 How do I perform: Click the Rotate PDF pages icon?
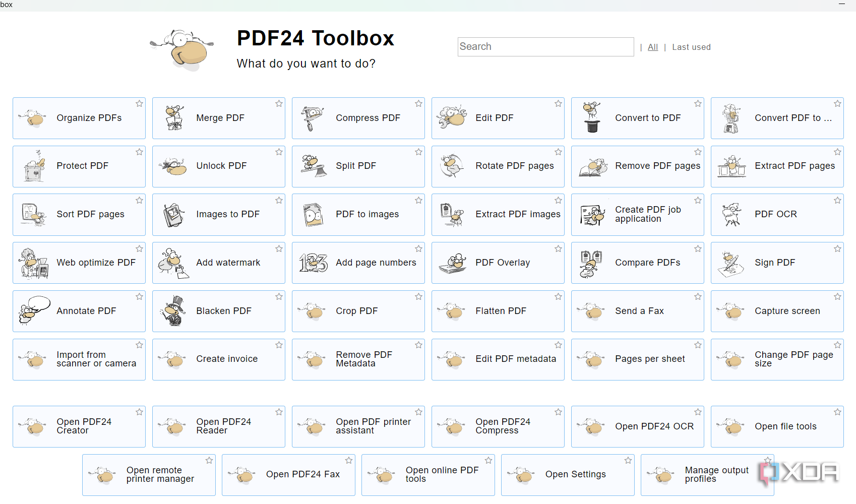(452, 166)
